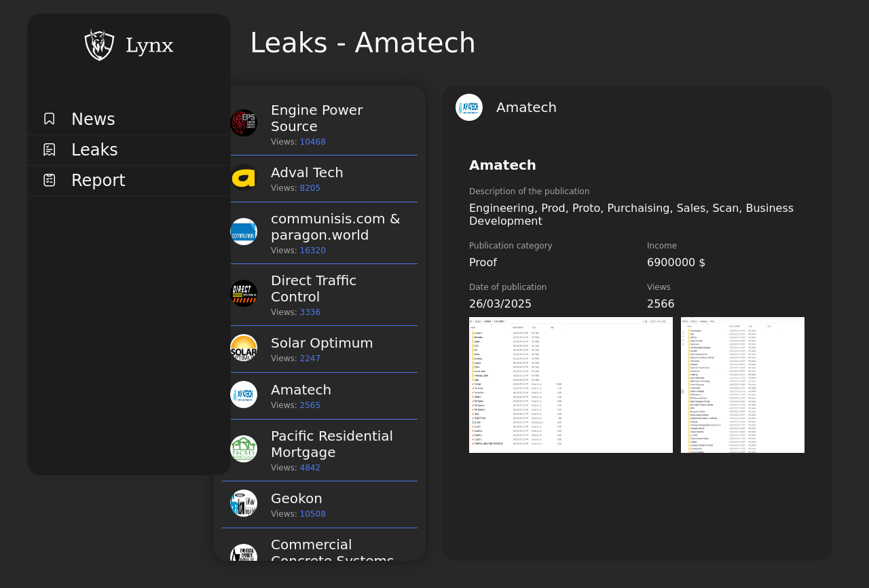The width and height of the screenshot is (869, 588).
Task: Click the communisis logo icon
Action: coord(244,232)
